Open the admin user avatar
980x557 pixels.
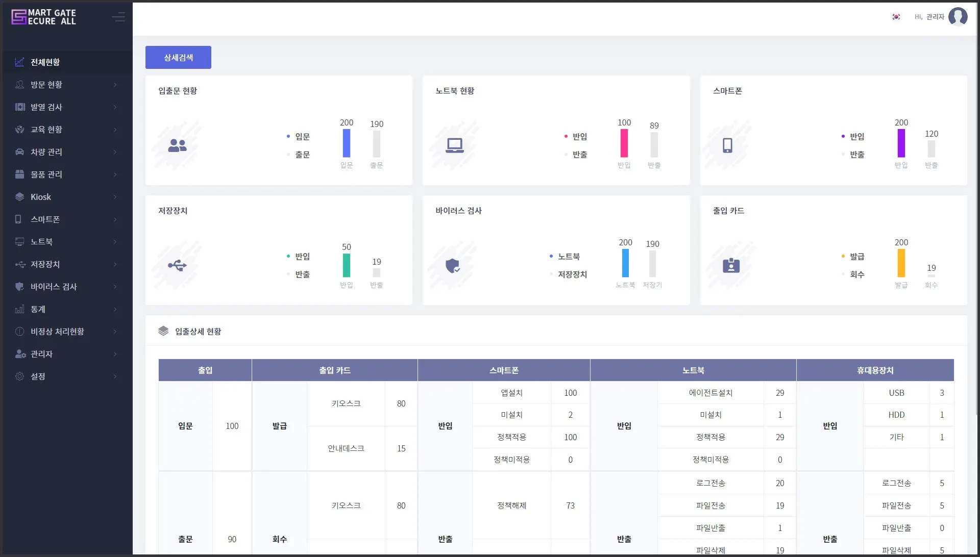click(x=958, y=17)
